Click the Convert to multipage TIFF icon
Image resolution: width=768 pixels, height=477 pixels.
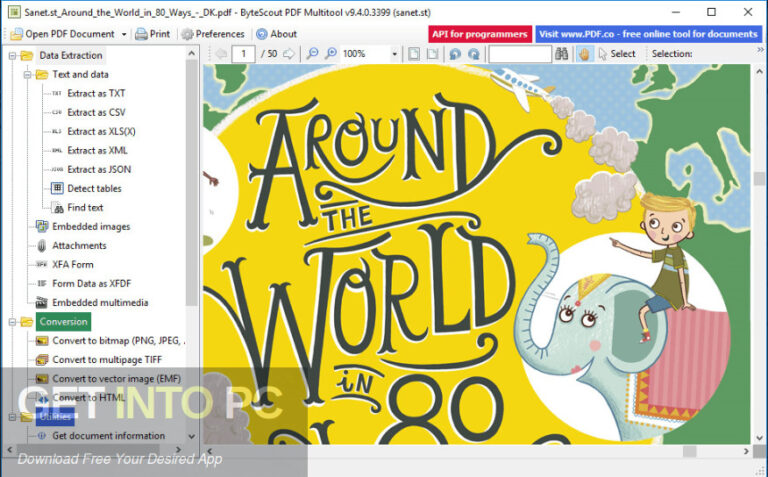click(x=42, y=360)
